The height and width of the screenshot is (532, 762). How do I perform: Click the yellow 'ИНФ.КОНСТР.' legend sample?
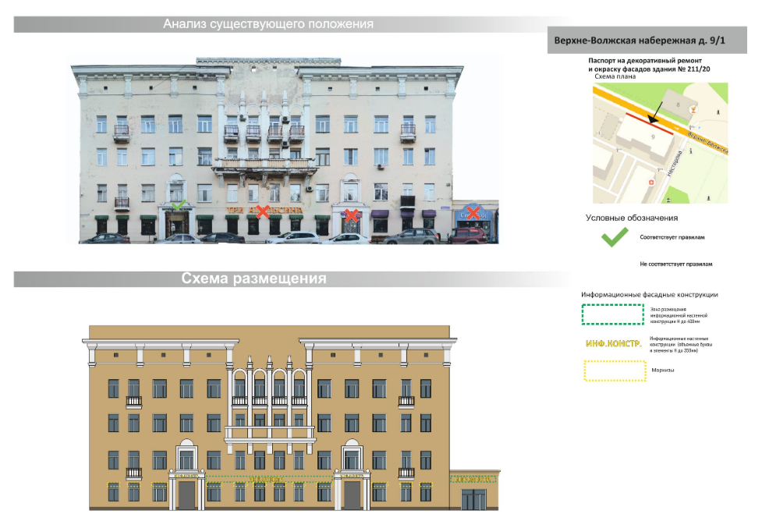(613, 343)
